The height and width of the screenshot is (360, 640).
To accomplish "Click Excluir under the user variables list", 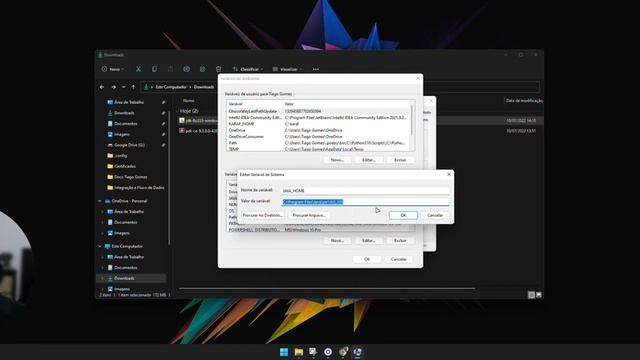I will [x=400, y=160].
